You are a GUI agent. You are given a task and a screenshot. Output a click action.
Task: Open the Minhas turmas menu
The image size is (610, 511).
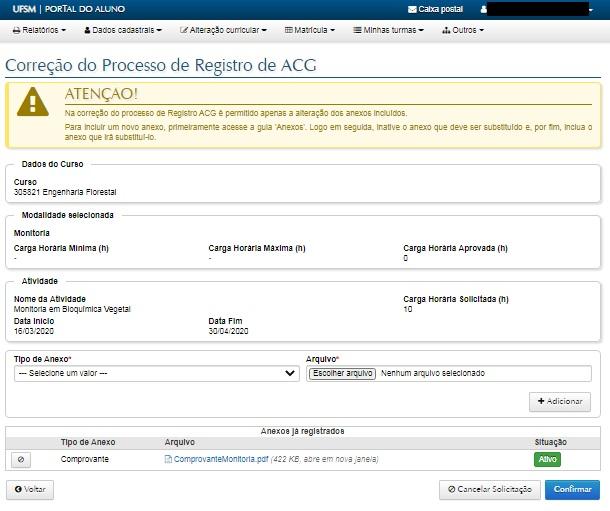(388, 30)
